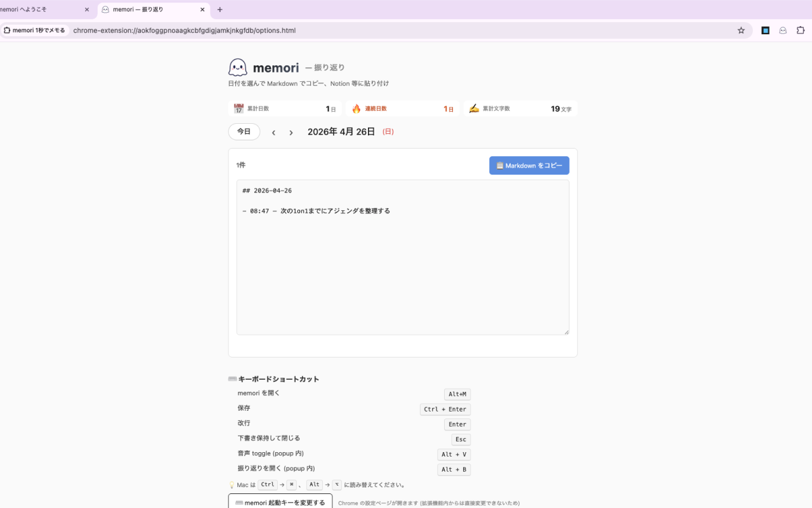The width and height of the screenshot is (812, 508).
Task: Click the 19 文字 total character count
Action: [561, 109]
